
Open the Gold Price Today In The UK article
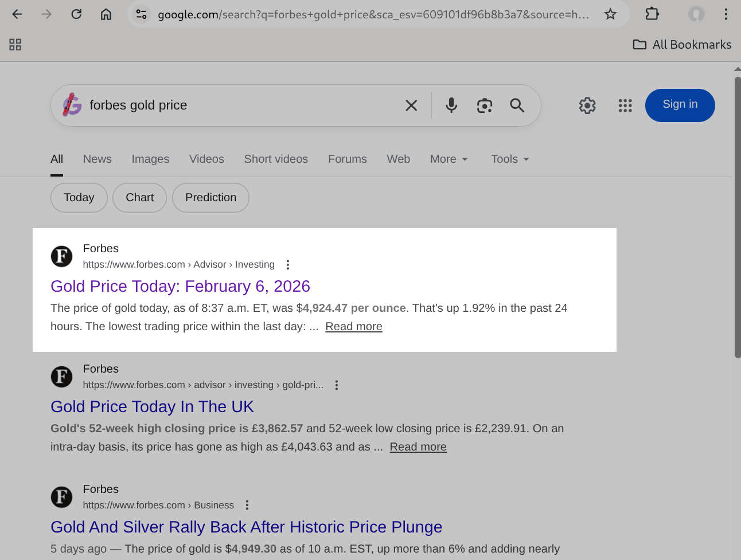click(x=152, y=406)
